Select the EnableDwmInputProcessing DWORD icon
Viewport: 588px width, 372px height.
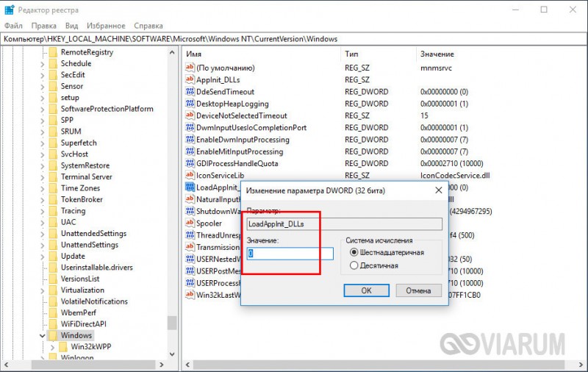click(x=190, y=140)
